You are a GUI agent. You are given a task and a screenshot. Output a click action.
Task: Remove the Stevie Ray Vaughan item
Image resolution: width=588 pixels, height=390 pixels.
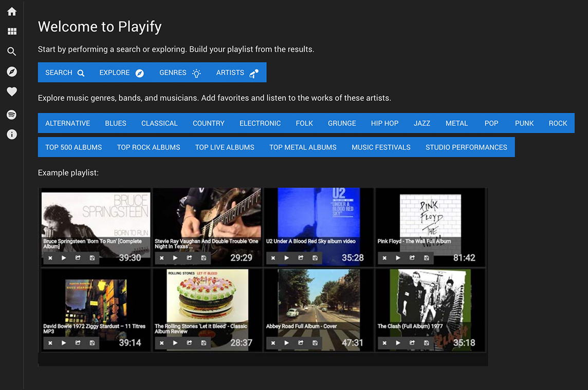161,258
